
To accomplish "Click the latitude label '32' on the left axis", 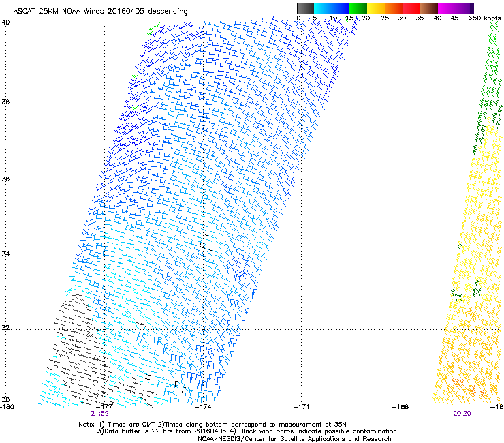I will (x=5, y=328).
